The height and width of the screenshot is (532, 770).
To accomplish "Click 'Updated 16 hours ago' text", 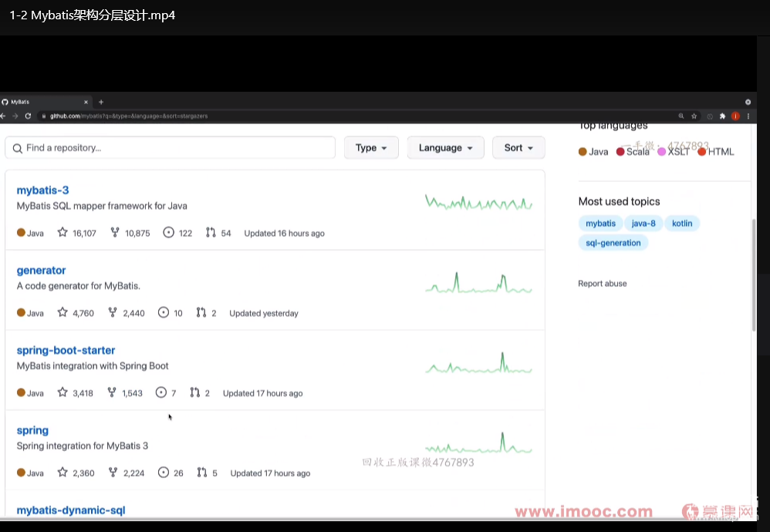I will click(x=285, y=234).
